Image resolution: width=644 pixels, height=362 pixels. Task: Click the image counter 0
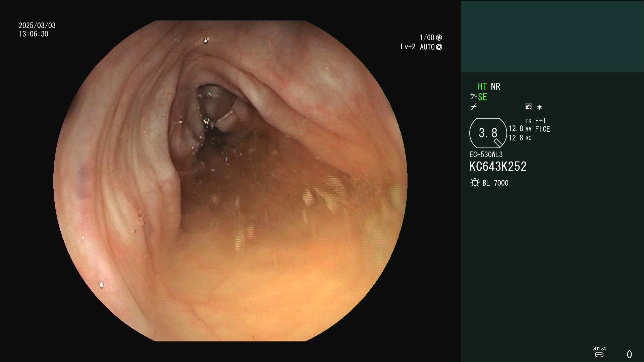629,354
